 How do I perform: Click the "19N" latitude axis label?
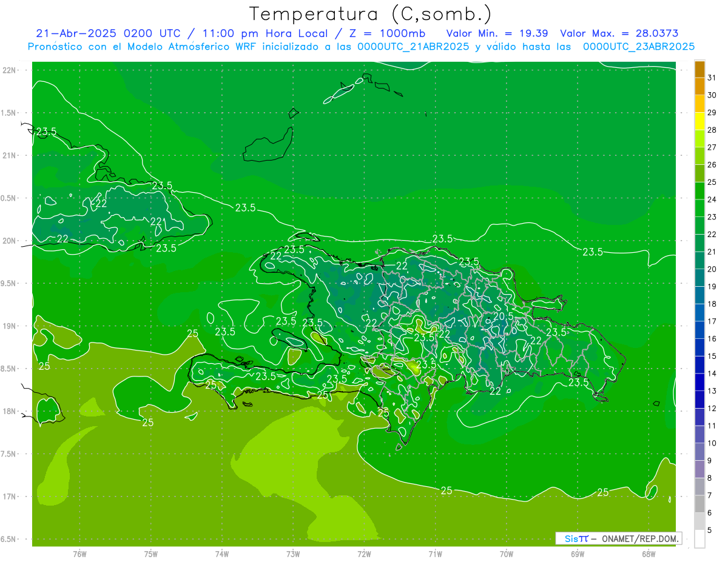pos(10,326)
